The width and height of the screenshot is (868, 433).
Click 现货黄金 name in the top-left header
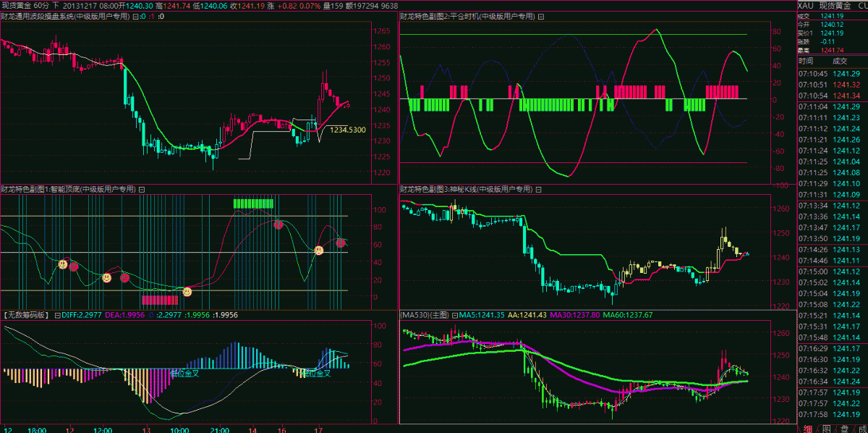(16, 5)
